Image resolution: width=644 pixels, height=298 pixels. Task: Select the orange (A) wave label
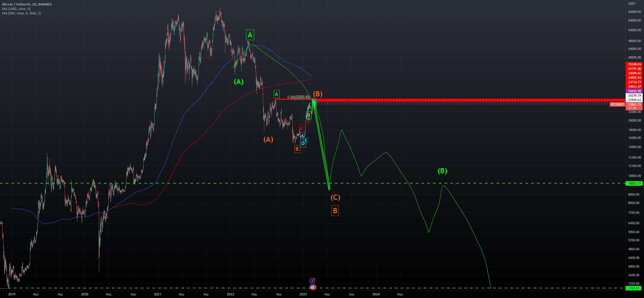268,139
